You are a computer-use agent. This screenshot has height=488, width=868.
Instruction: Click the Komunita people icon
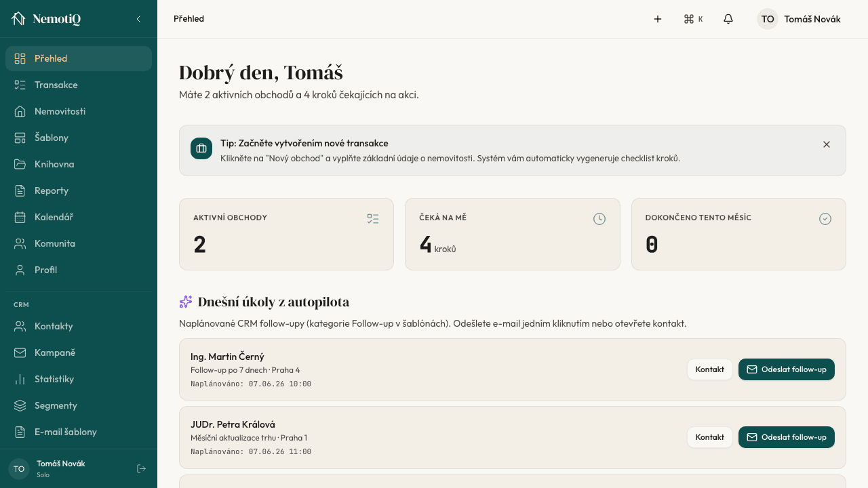(x=20, y=243)
